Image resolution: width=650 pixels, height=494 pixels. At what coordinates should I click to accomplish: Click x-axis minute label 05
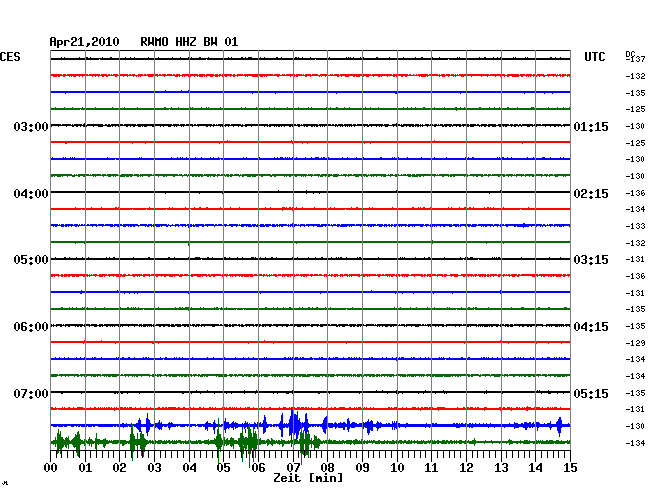[x=223, y=467]
